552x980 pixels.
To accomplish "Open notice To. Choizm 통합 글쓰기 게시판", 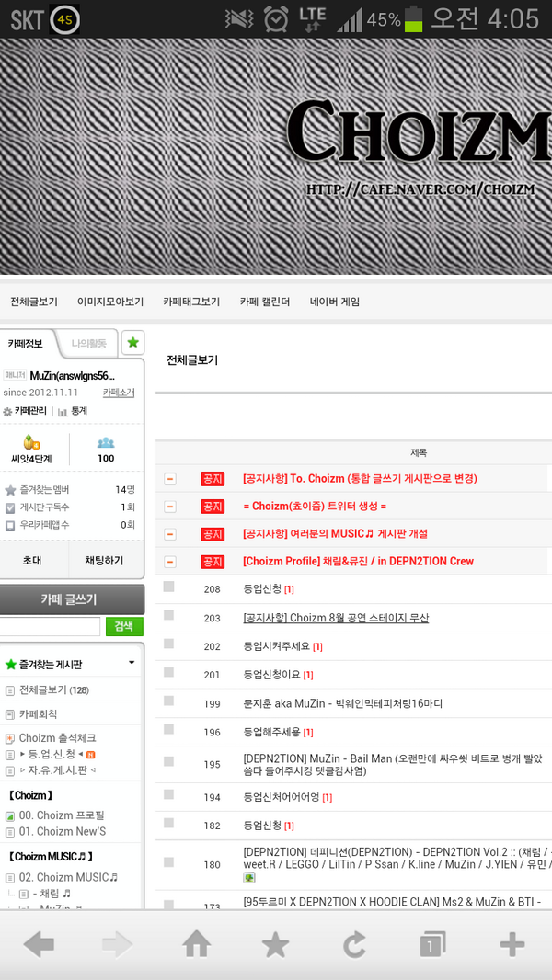I will click(360, 479).
